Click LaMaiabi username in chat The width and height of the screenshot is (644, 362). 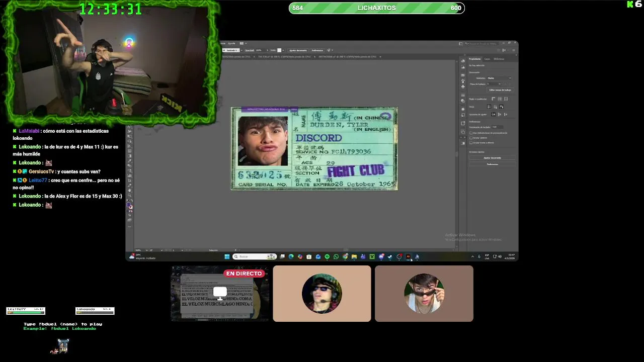[29, 131]
